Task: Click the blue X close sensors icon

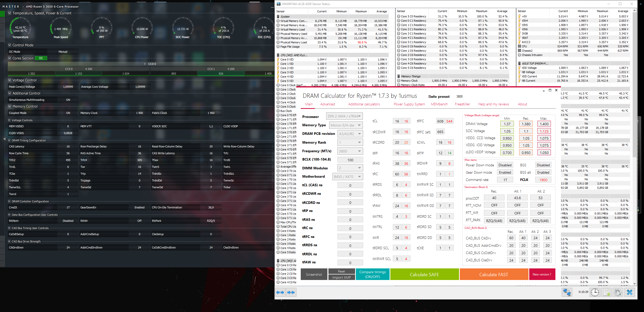Action: (630, 292)
